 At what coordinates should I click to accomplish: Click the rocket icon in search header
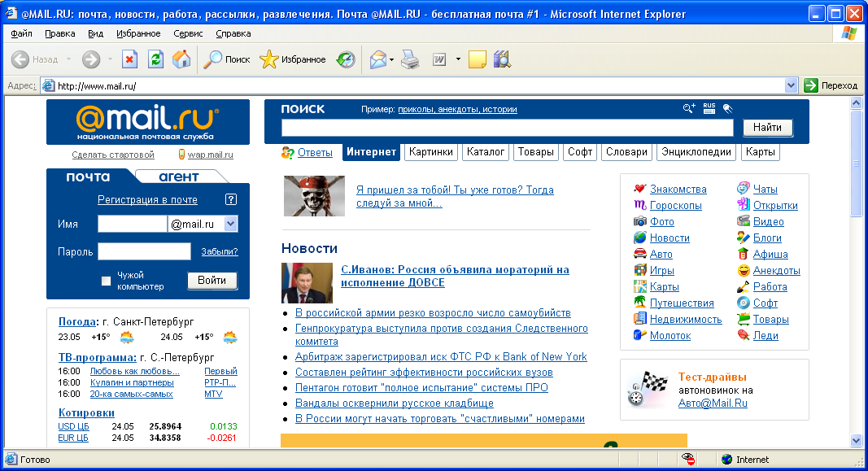point(728,108)
